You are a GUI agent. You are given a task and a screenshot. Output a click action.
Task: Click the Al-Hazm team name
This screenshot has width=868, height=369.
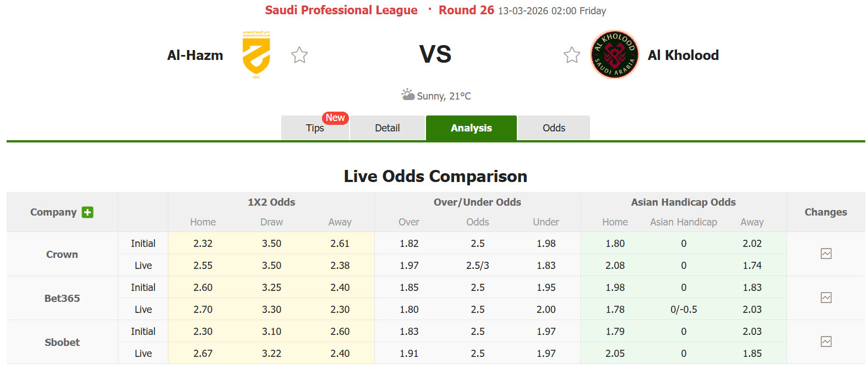(195, 56)
